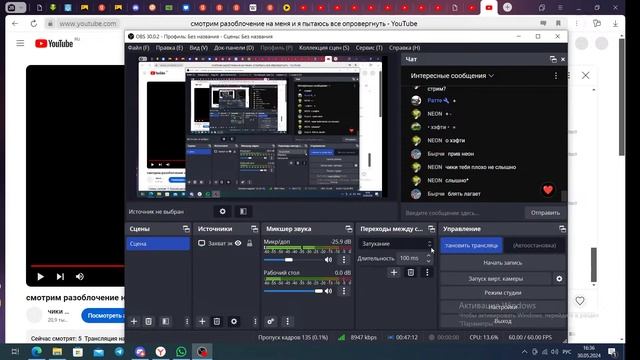Undock the Управление panel
The image size is (640, 360).
(562, 229)
